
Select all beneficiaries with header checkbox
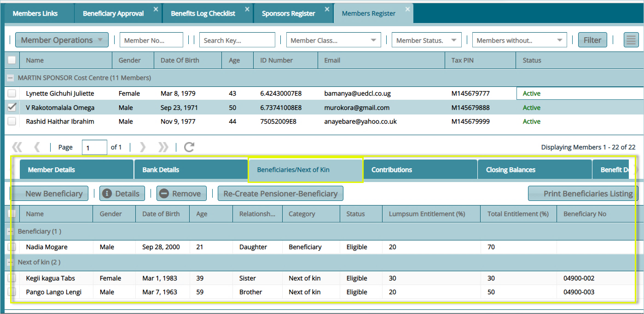point(12,214)
